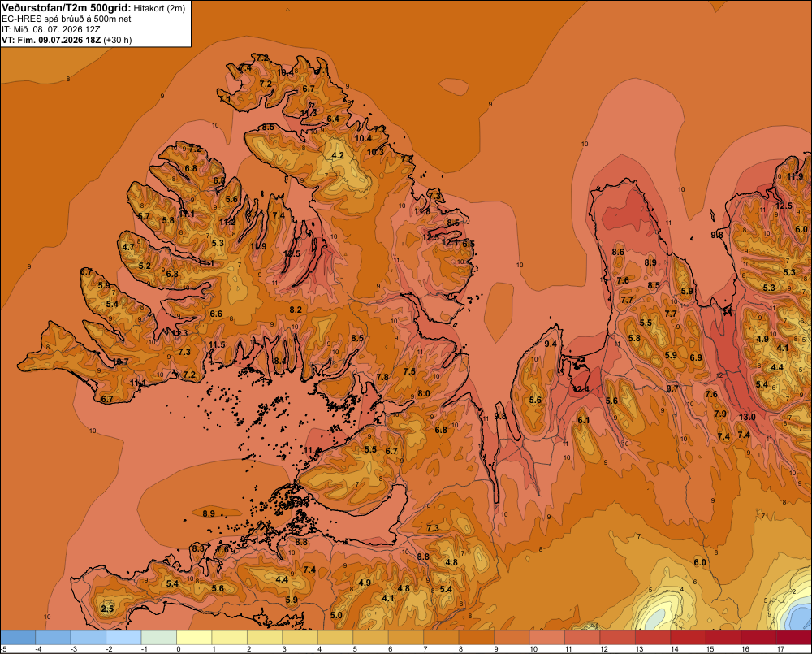Viewport: 812px width, 654px height.
Task: Click the '8.0' temperature value on the map
Action: coord(424,393)
